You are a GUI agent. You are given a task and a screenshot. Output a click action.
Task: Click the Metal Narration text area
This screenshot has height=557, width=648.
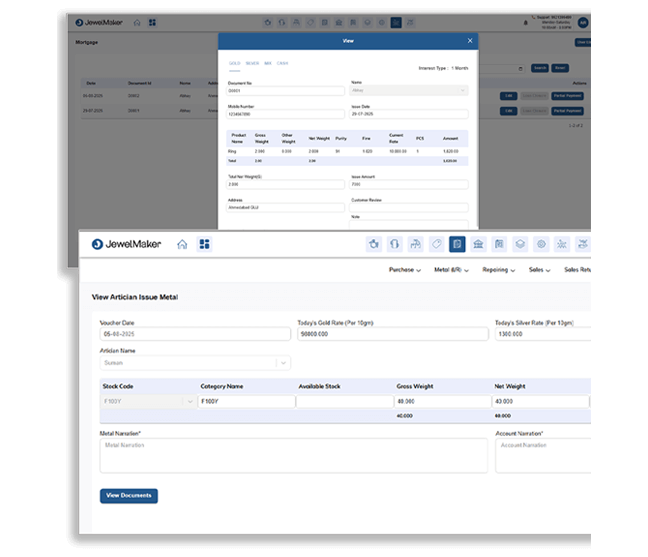click(294, 455)
